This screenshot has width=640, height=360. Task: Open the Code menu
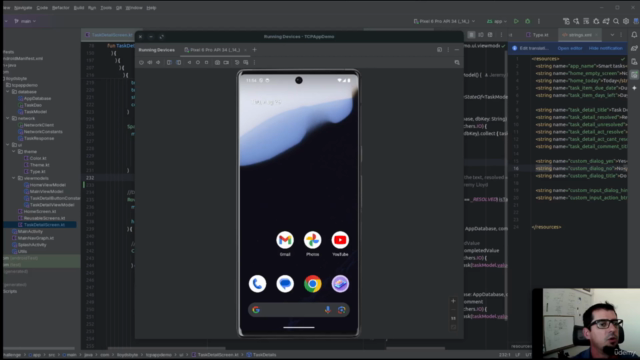[x=42, y=8]
